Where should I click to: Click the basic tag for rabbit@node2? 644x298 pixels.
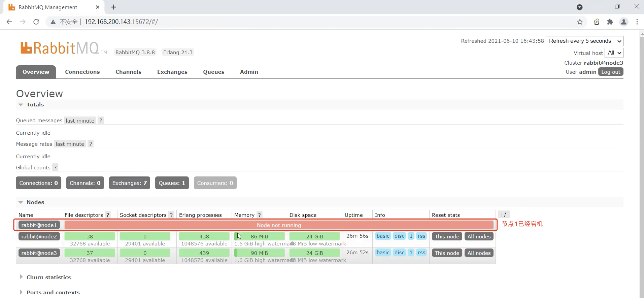pyautogui.click(x=383, y=236)
